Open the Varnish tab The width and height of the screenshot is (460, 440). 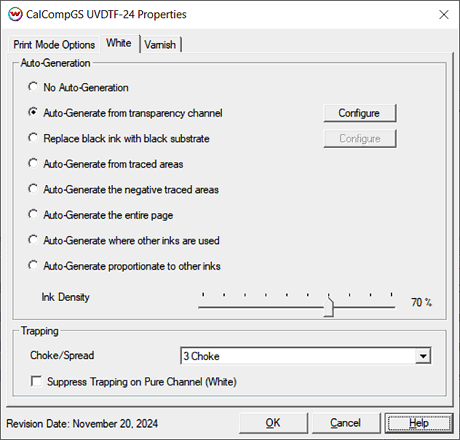tap(160, 45)
